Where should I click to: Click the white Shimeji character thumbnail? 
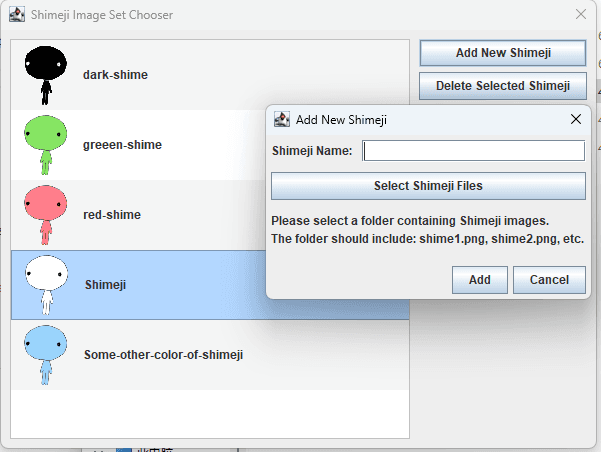tap(46, 285)
